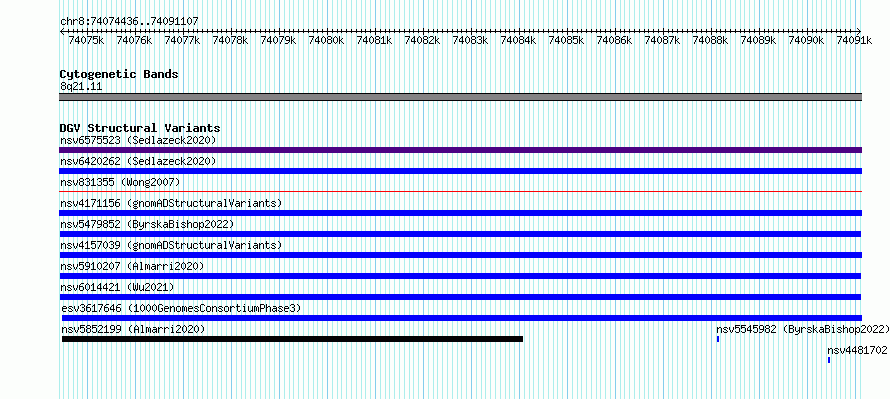Click the 74088k ruler position
Image resolution: width=890 pixels, height=399 pixels.
710,40
